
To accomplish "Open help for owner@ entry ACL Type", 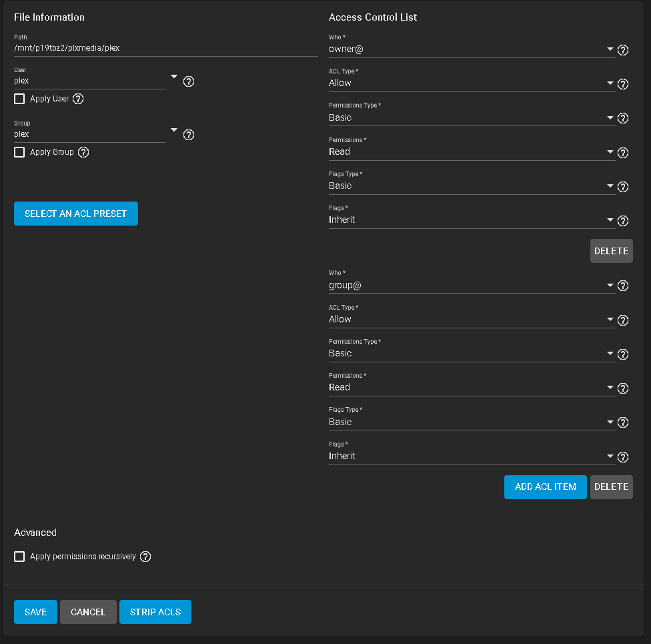I will pos(623,84).
